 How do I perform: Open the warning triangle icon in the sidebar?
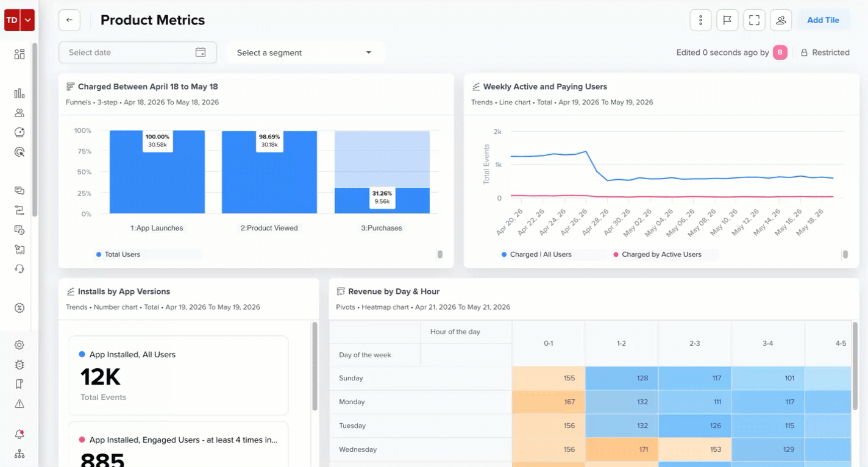click(x=20, y=404)
